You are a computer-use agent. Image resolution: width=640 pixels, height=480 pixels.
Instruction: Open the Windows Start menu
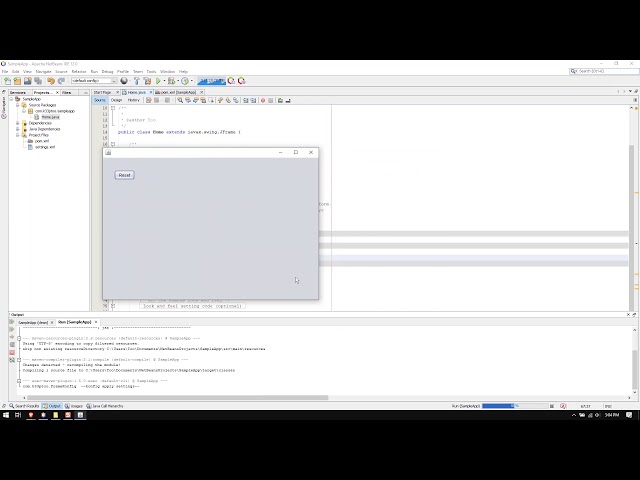(6, 415)
